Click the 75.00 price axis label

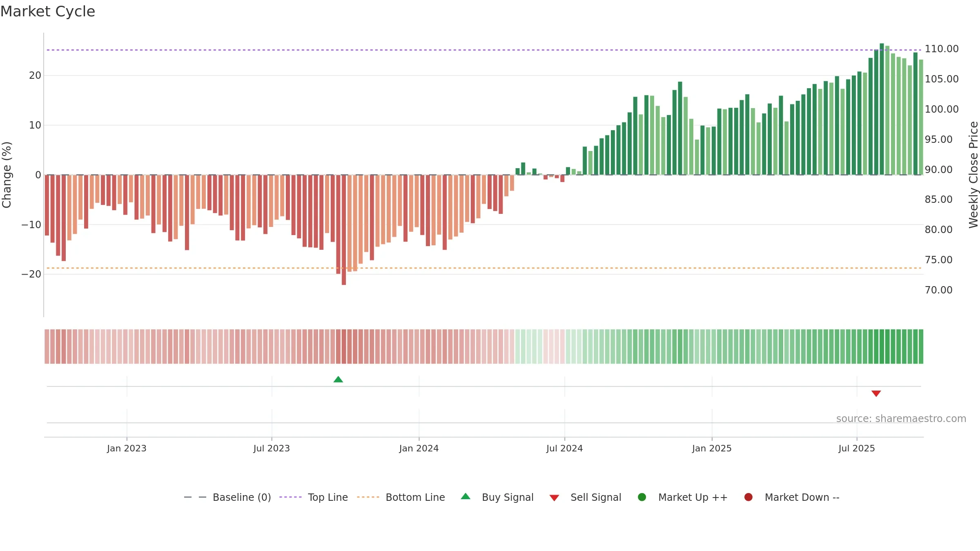[x=938, y=260]
